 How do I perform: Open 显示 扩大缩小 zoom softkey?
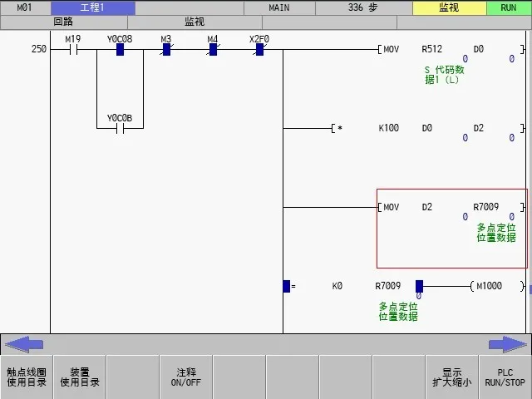click(x=451, y=377)
